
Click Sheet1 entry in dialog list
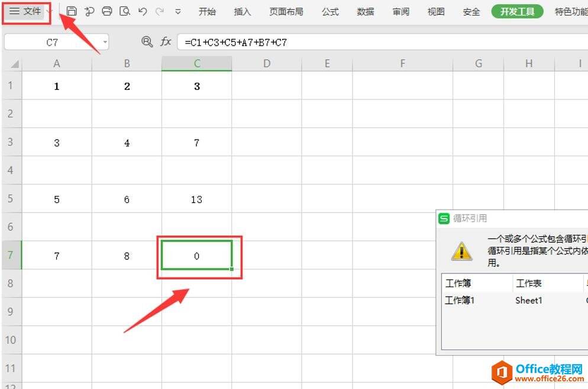(x=529, y=300)
